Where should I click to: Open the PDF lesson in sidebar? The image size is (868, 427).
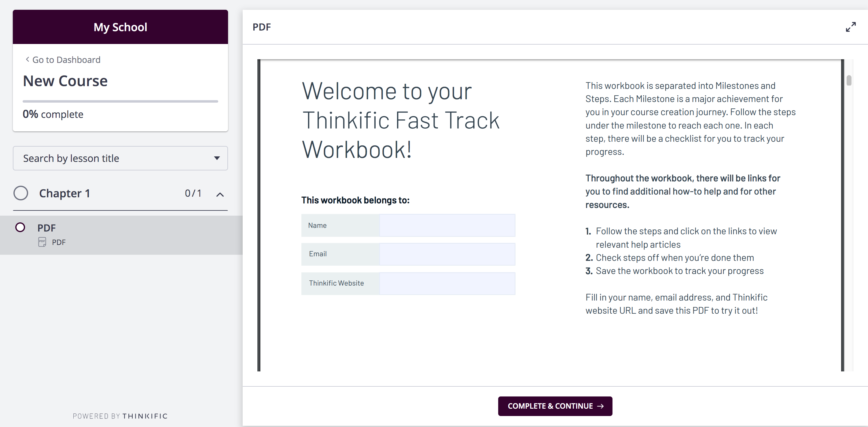[x=121, y=235]
